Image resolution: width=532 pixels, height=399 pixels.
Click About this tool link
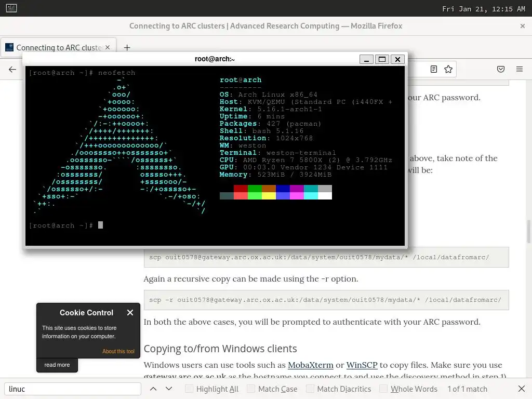coord(118,351)
